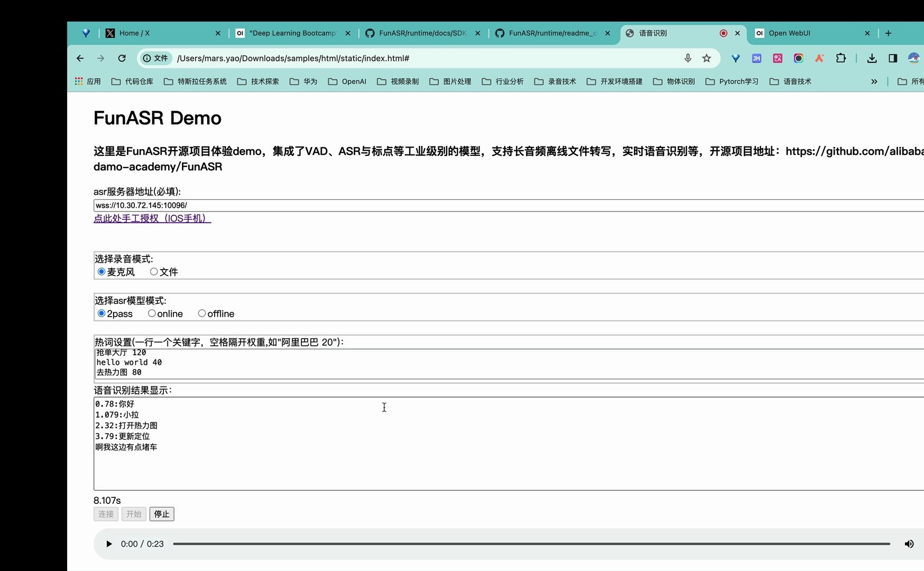Open the profile avatar in the toolbar
Image resolution: width=924 pixels, height=571 pixels.
pos(914,58)
